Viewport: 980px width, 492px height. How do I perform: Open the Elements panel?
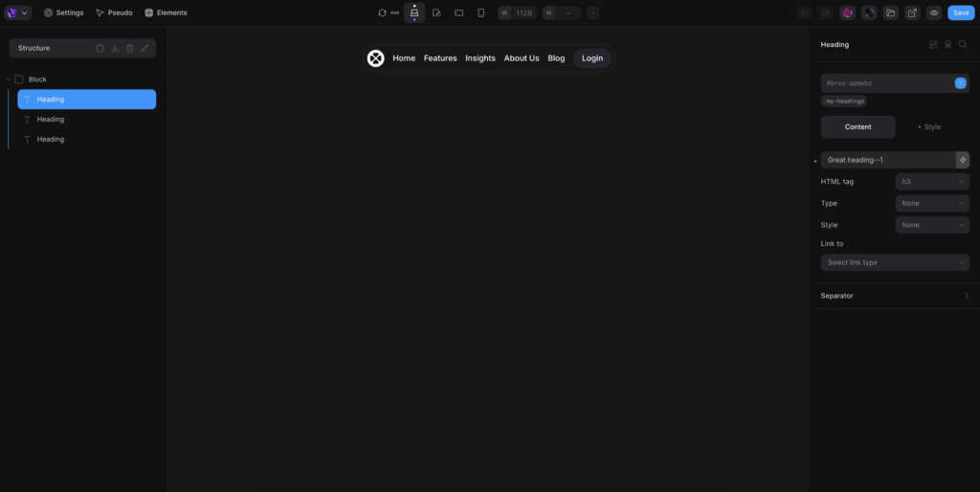(166, 12)
